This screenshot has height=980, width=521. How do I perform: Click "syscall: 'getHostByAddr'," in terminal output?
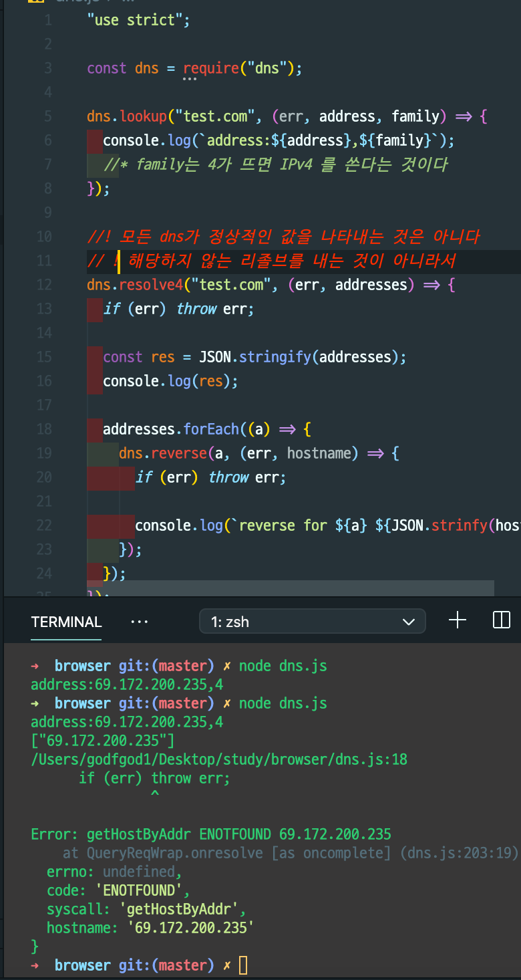tap(147, 909)
